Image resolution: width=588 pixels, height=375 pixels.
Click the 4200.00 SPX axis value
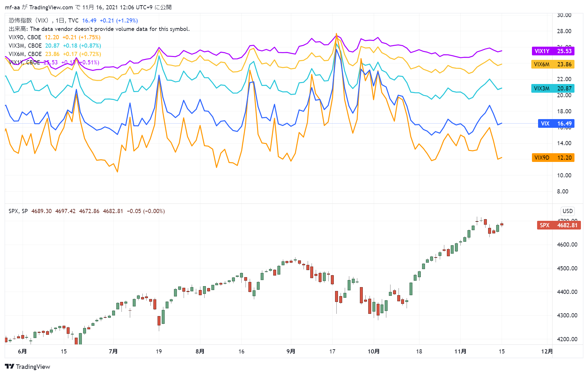coord(567,339)
